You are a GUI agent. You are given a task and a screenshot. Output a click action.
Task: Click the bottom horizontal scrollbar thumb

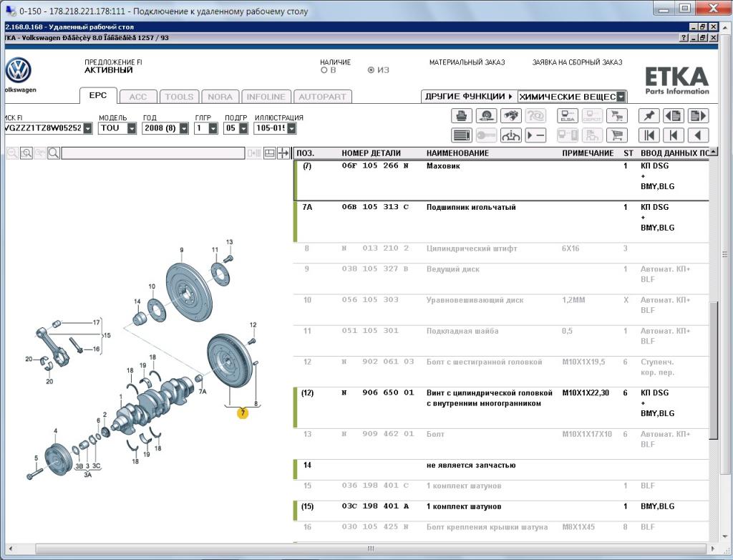tap(371, 549)
